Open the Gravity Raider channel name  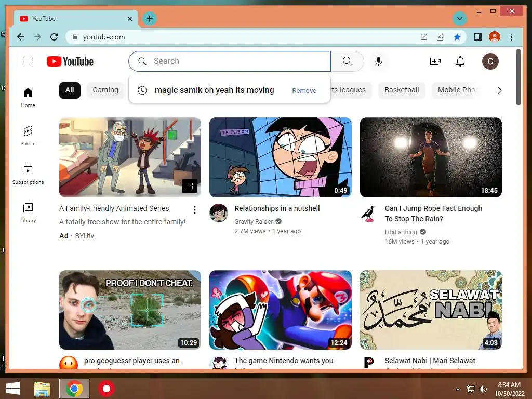[x=254, y=221]
